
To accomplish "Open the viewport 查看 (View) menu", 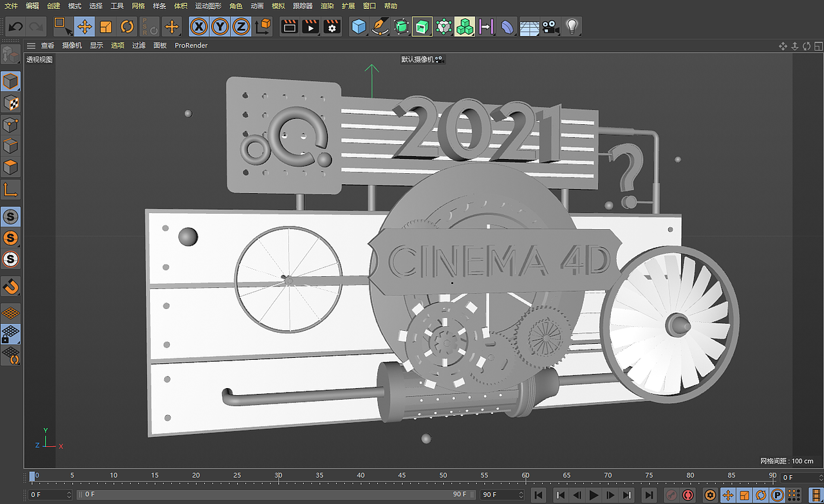I will tap(48, 46).
